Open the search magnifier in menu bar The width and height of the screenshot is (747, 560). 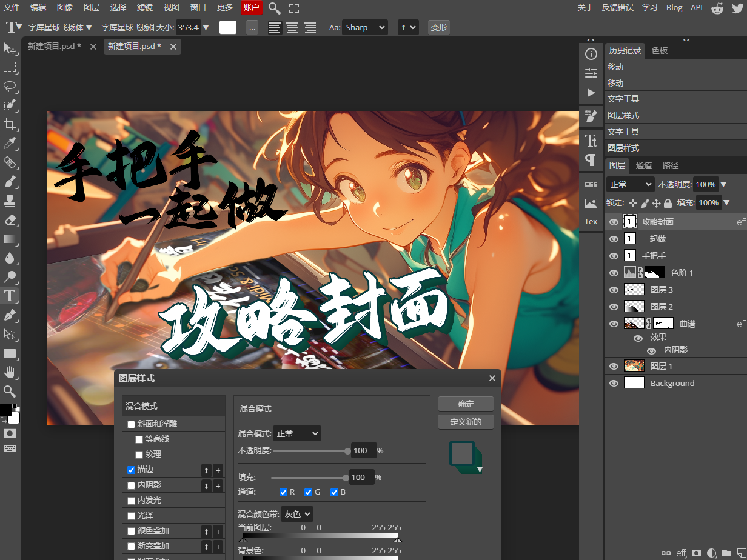pos(275,8)
